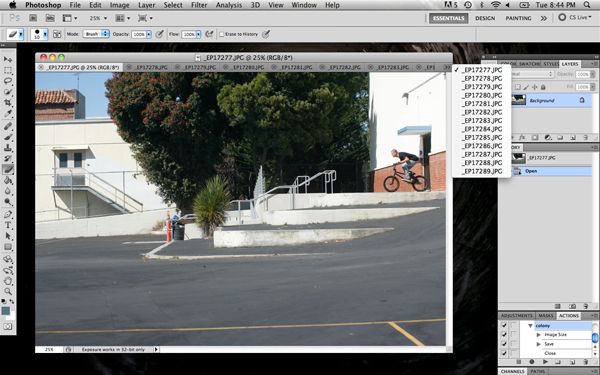Switch to the Design workspace
The height and width of the screenshot is (375, 600).
(485, 18)
